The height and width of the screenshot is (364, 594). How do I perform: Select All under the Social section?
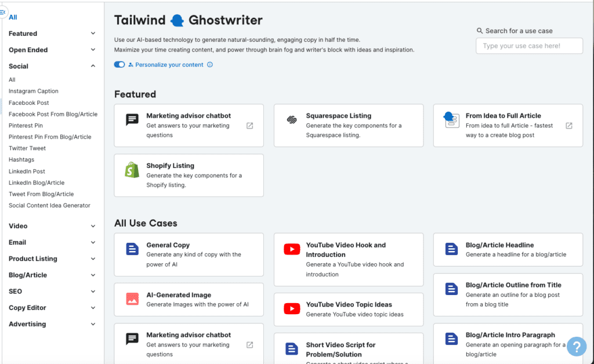(12, 80)
